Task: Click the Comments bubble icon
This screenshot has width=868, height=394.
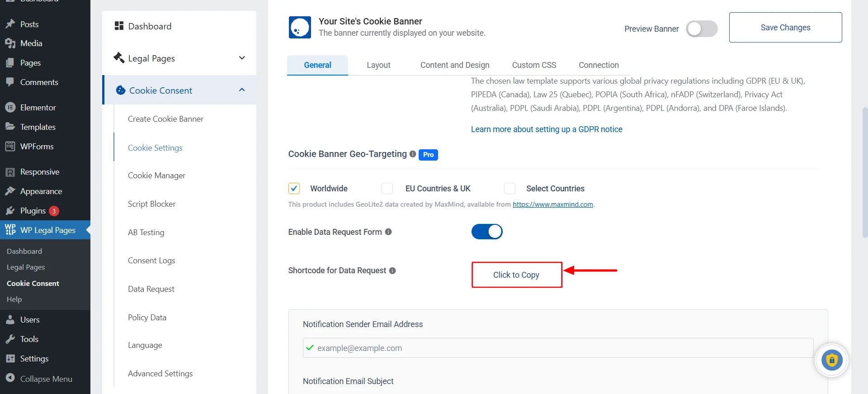Action: [10, 82]
